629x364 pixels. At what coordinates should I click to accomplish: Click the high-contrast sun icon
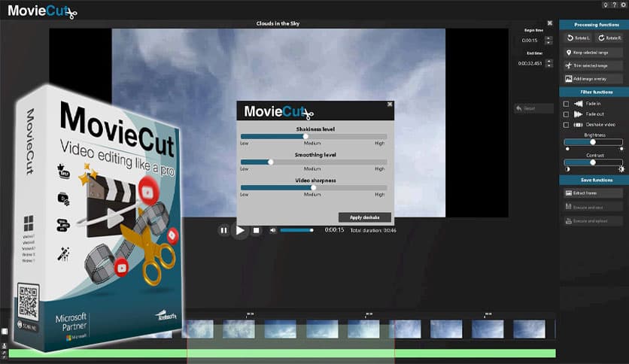[x=621, y=169]
